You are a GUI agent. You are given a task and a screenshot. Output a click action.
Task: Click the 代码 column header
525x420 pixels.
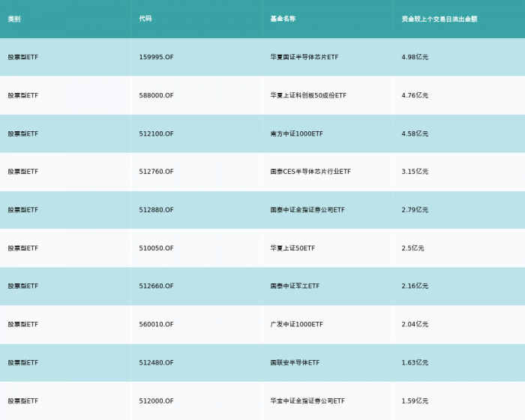coord(145,19)
